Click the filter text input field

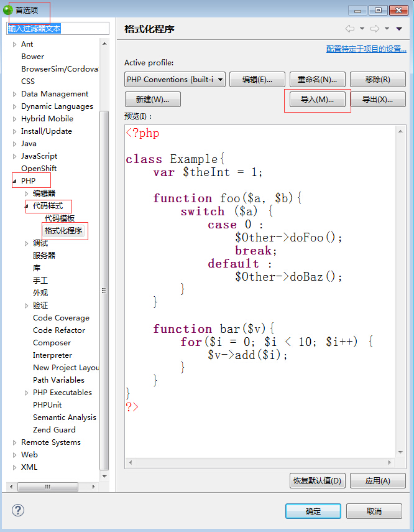[58, 29]
